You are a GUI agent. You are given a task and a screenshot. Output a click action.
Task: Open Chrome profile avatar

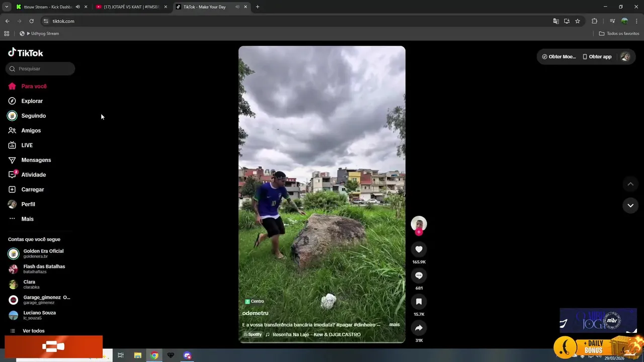click(x=624, y=21)
